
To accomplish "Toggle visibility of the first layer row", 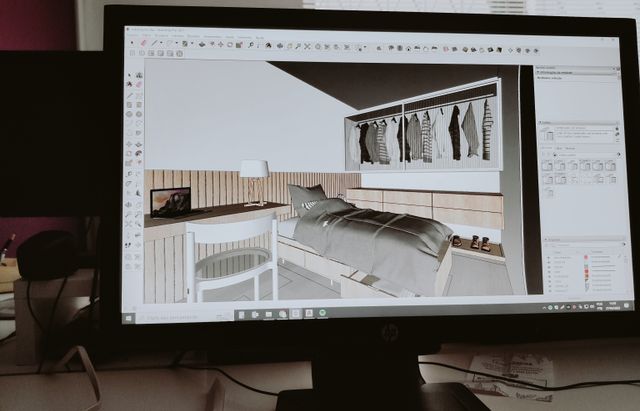I will pyautogui.click(x=549, y=258).
